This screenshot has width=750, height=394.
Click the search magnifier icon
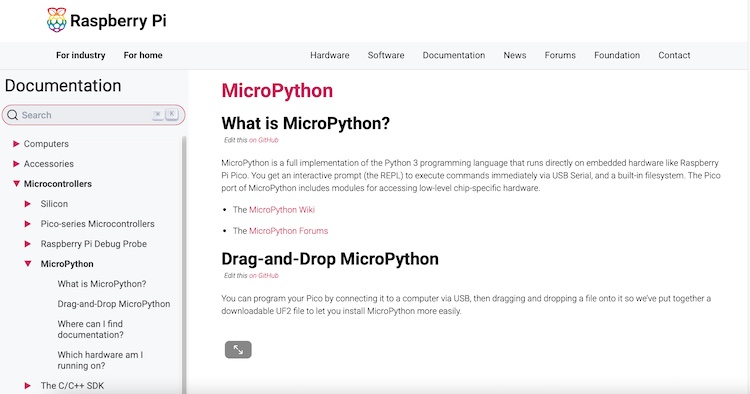[x=13, y=115]
